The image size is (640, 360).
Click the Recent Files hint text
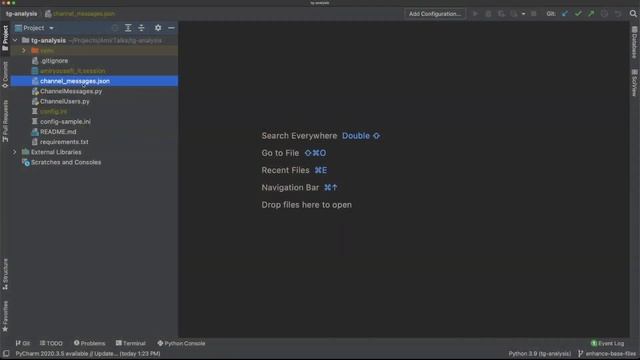[285, 170]
